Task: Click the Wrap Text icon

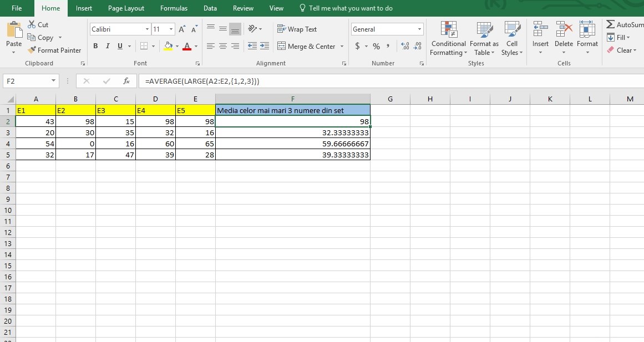Action: (298, 29)
